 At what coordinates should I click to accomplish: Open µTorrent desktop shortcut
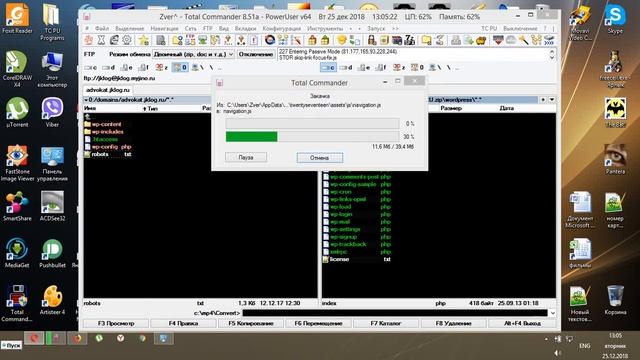pos(17,112)
